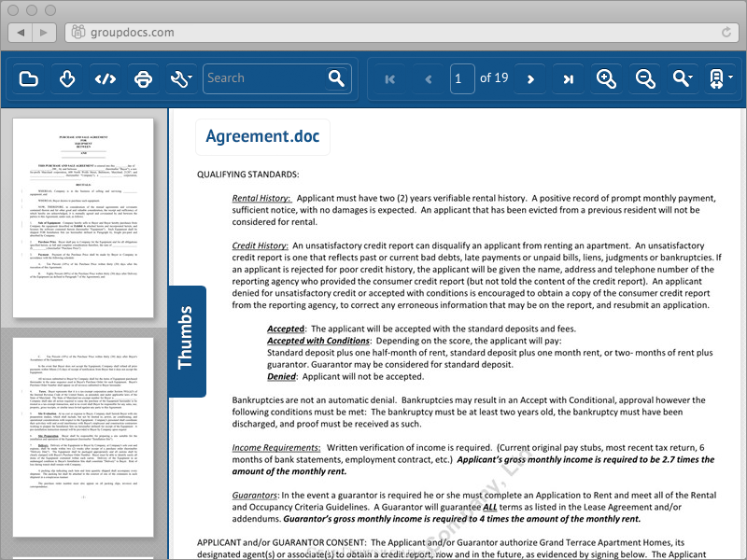The height and width of the screenshot is (560, 747).
Task: Advance to the next page
Action: [x=530, y=79]
